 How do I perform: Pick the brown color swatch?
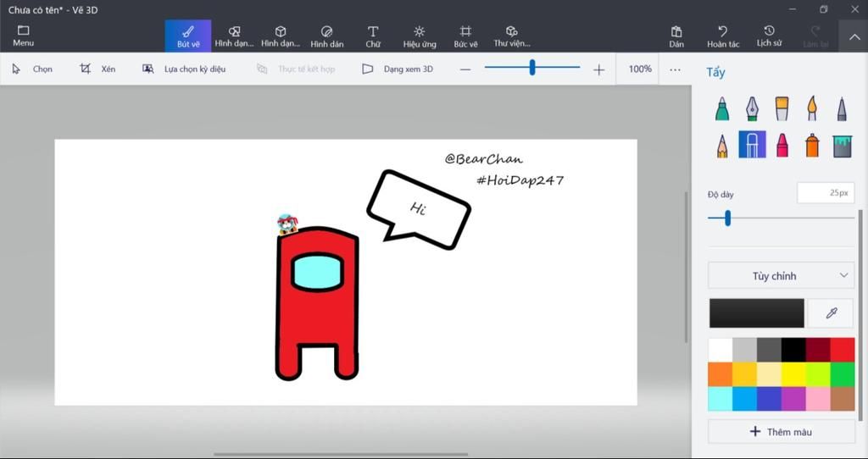[x=843, y=399]
